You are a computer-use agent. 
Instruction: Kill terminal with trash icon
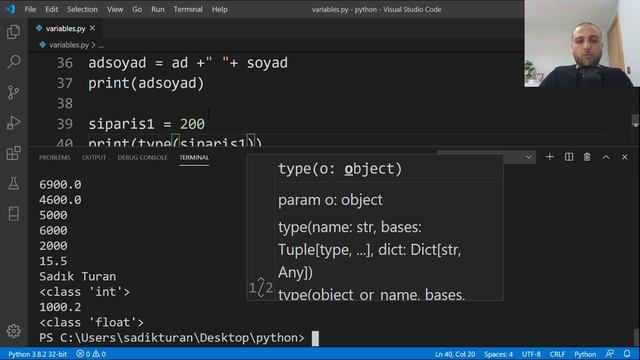click(587, 157)
